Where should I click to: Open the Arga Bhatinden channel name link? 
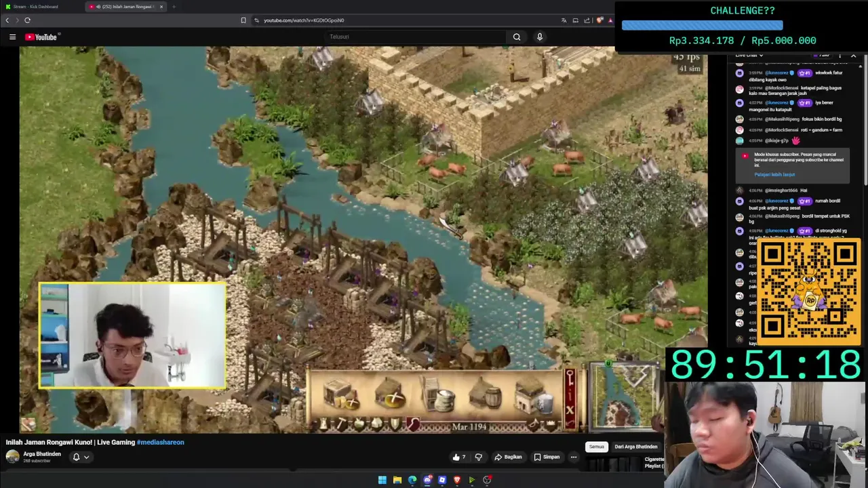42,454
